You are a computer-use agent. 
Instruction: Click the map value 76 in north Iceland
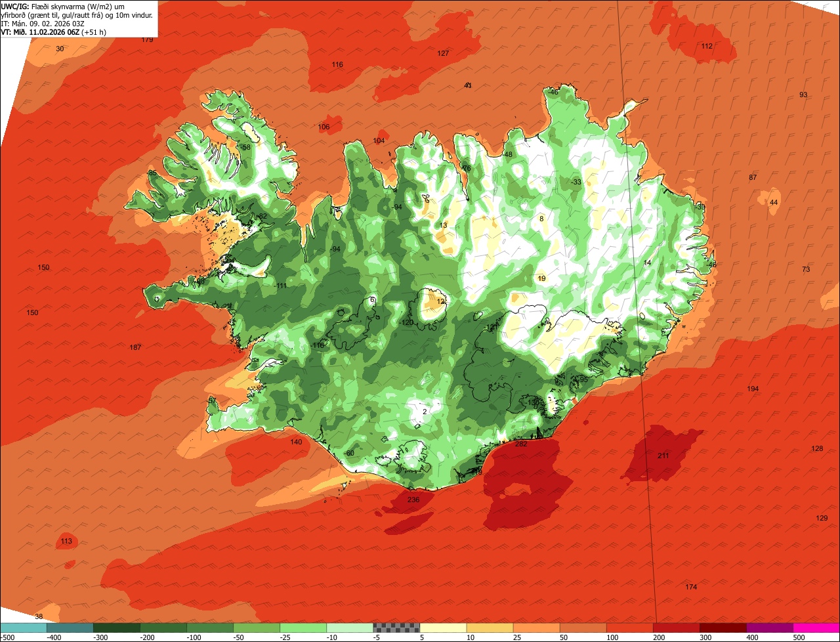pos(467,169)
